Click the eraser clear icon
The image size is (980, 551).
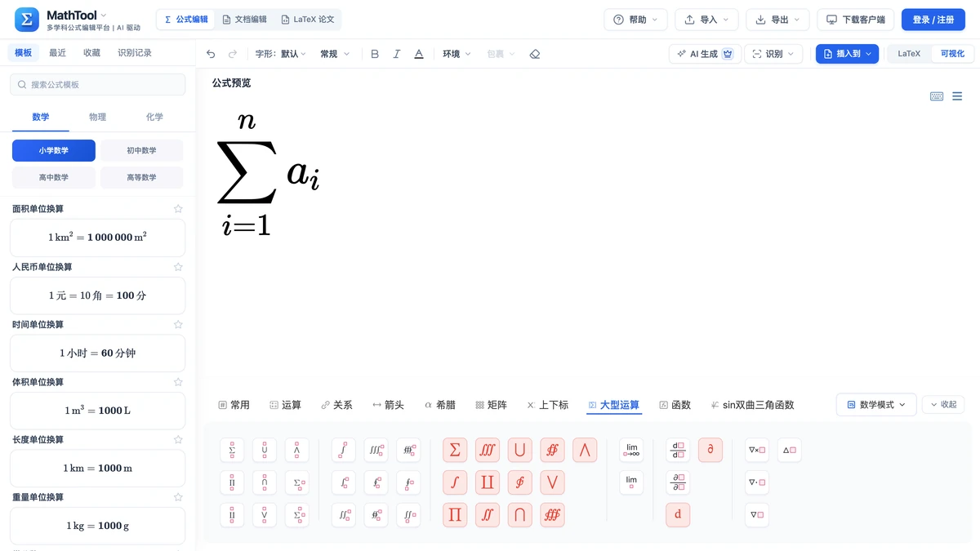click(x=535, y=54)
